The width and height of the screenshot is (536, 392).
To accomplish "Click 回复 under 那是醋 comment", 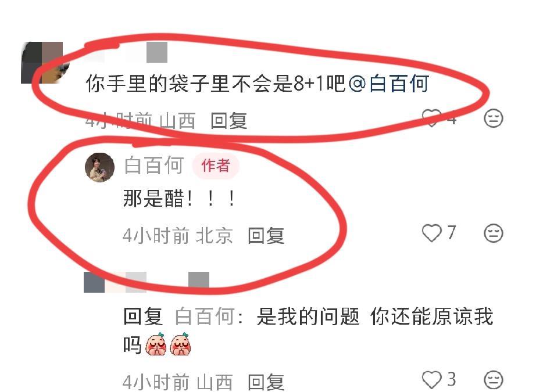I will tap(266, 236).
